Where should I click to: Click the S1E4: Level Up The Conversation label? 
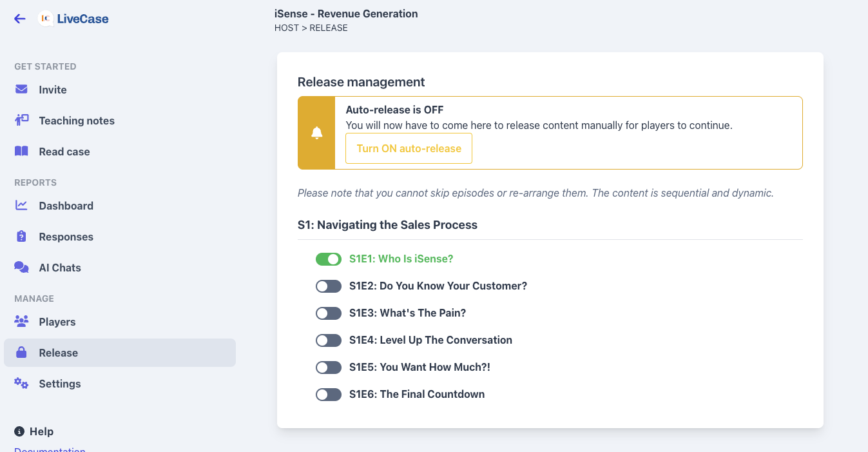point(430,340)
